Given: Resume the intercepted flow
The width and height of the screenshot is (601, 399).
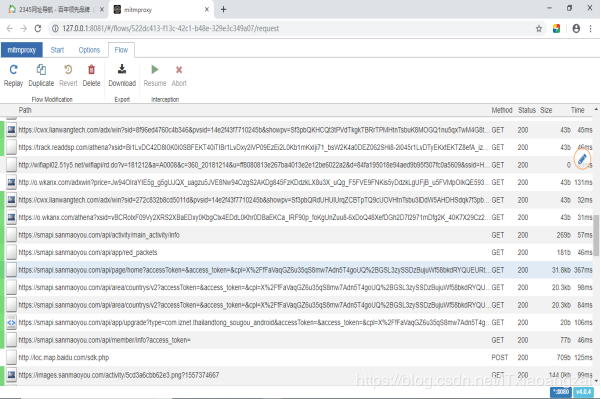Looking at the screenshot, I should coord(155,70).
